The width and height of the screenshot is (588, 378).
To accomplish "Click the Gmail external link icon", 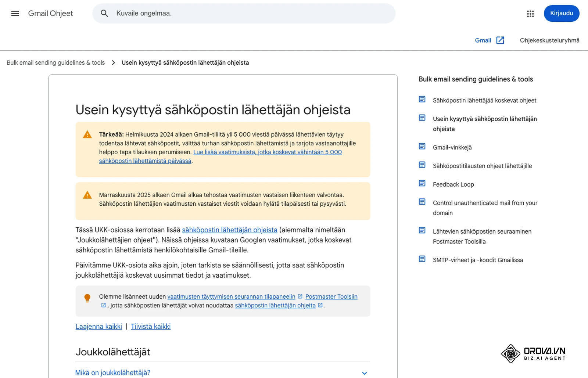I will [500, 40].
